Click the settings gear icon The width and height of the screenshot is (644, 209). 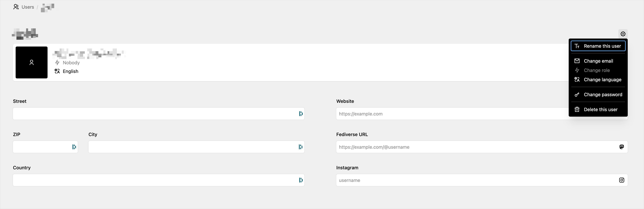coord(623,34)
